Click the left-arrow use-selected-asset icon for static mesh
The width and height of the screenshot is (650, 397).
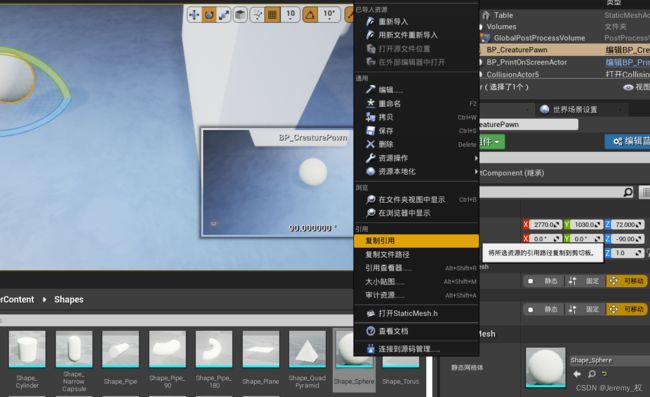(x=577, y=374)
